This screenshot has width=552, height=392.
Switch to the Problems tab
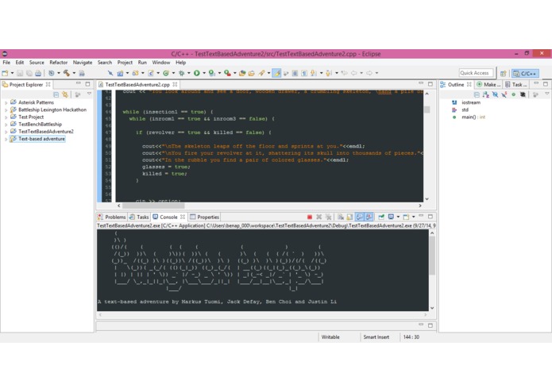click(112, 217)
